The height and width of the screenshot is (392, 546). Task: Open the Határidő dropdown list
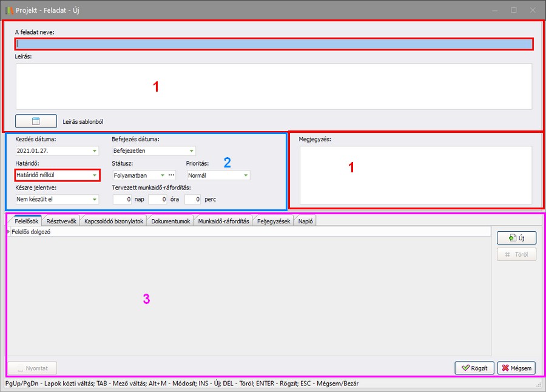95,175
